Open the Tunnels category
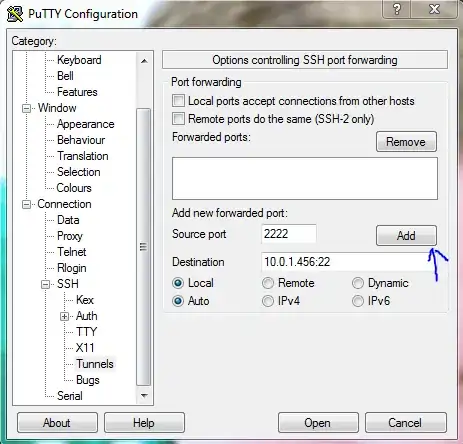The height and width of the screenshot is (444, 463). point(95,364)
